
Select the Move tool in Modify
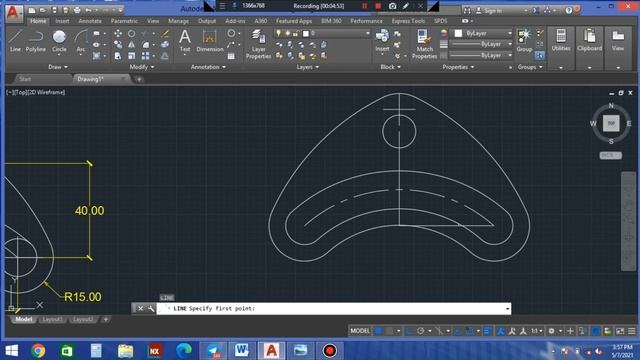118,33
